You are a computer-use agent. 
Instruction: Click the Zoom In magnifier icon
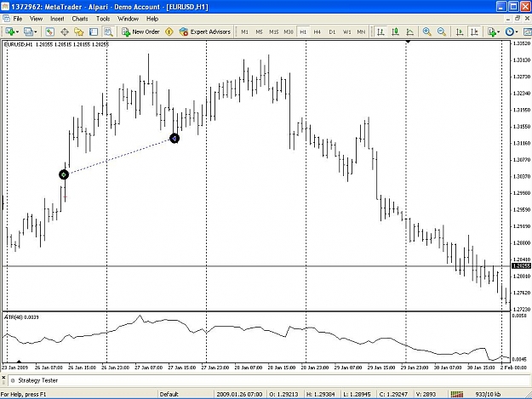426,31
